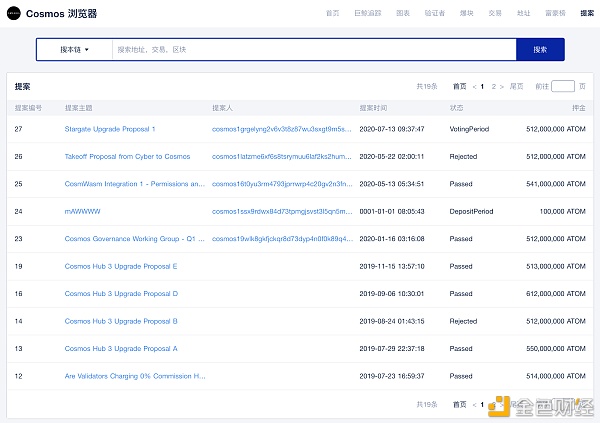Viewport: 600px width, 423px height.
Task: Open Cosmos Governance Working Group proposal
Action: tap(135, 239)
